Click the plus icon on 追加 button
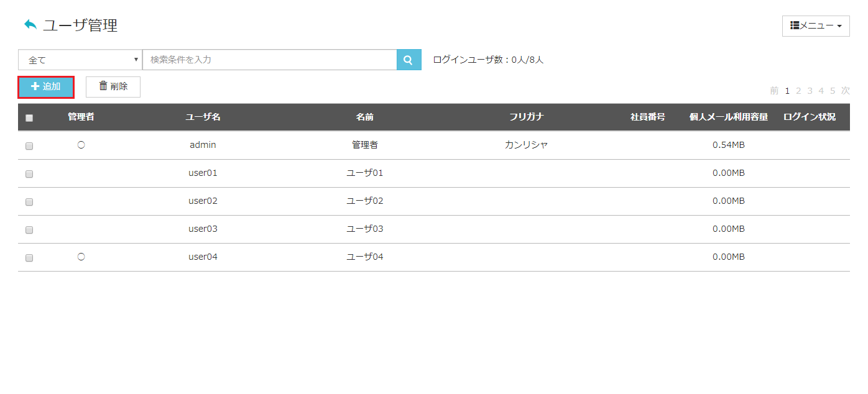The height and width of the screenshot is (394, 868). (35, 86)
